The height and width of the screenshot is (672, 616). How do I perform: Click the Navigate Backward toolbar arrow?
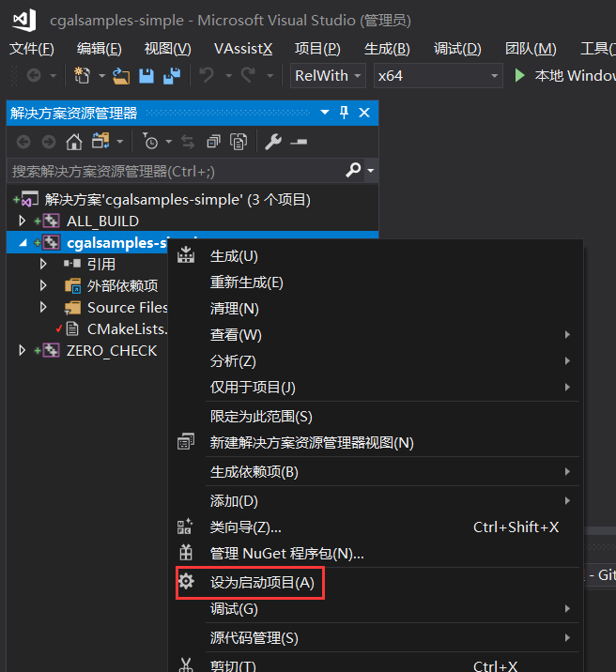(34, 76)
